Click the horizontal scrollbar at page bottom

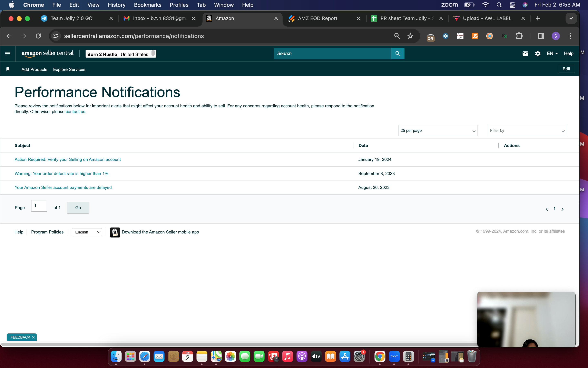tap(239, 344)
